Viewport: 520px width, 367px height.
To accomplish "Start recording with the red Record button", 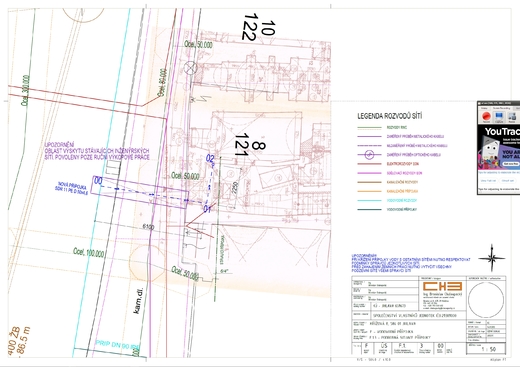I will 486,117.
